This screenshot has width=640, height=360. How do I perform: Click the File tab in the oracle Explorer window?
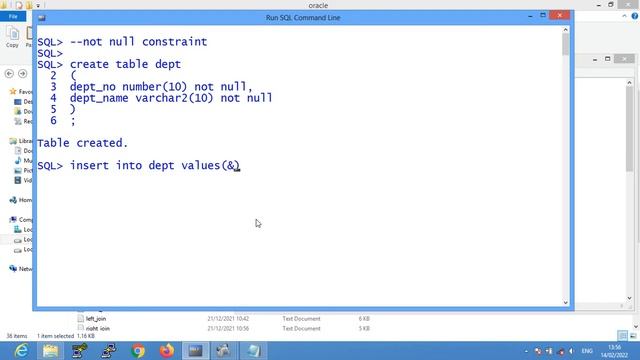(x=13, y=16)
